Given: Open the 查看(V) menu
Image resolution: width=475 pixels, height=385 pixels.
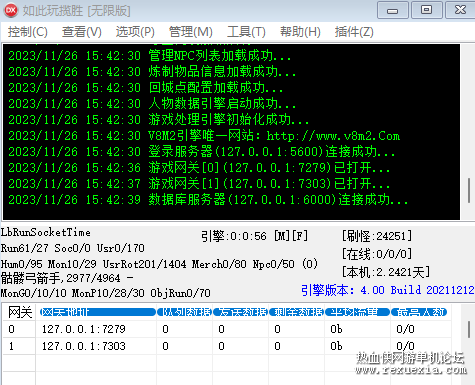Looking at the screenshot, I should pos(82,32).
